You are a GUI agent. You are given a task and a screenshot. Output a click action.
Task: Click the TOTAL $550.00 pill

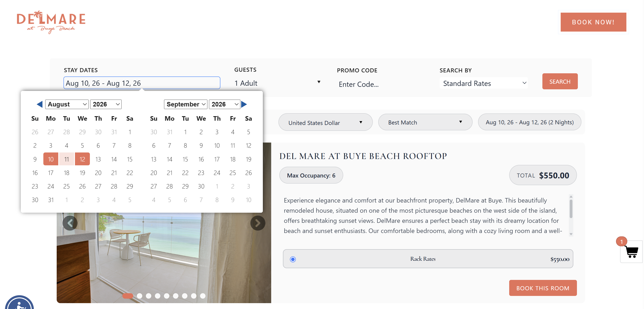[x=543, y=175]
